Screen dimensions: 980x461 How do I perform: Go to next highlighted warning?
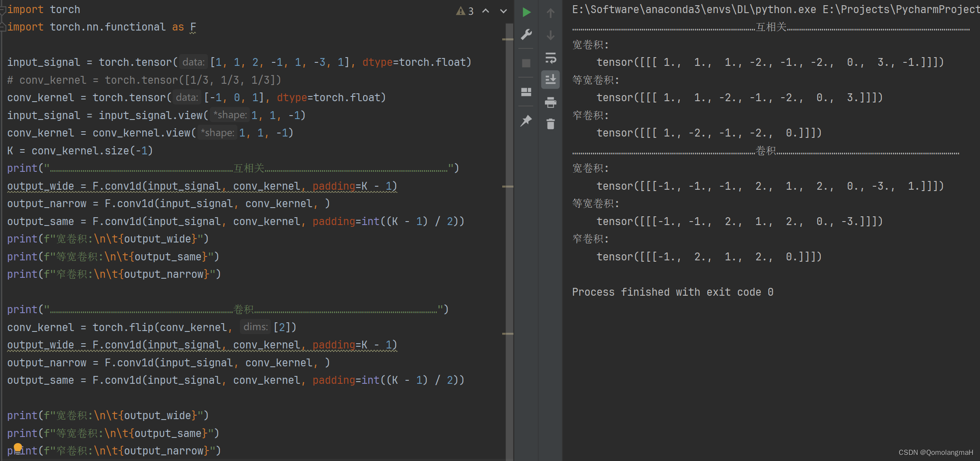click(504, 11)
